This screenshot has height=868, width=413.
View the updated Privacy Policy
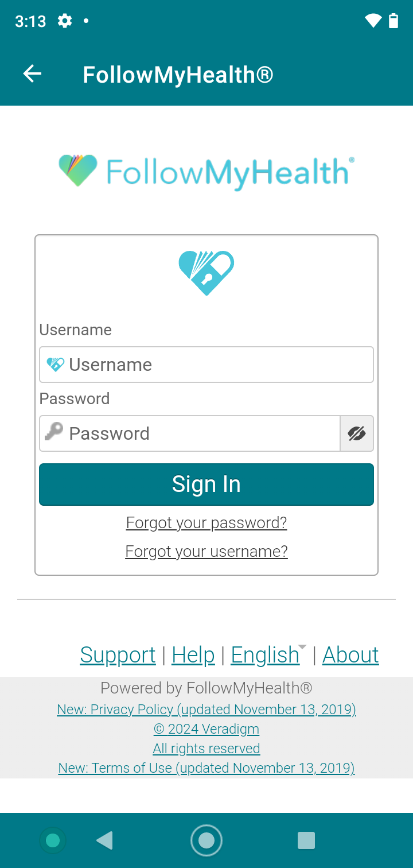click(206, 709)
